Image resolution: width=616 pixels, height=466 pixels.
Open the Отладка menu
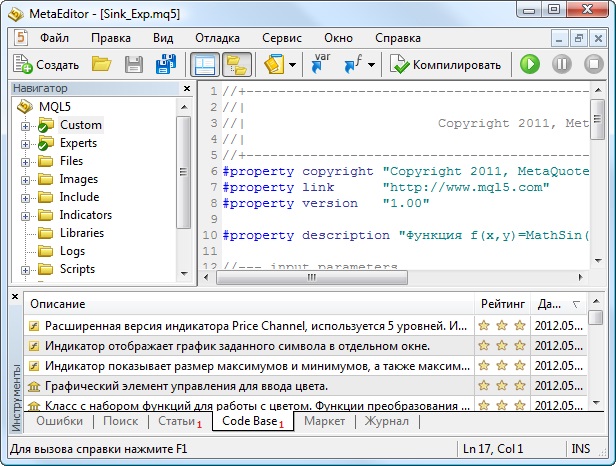[x=217, y=38]
